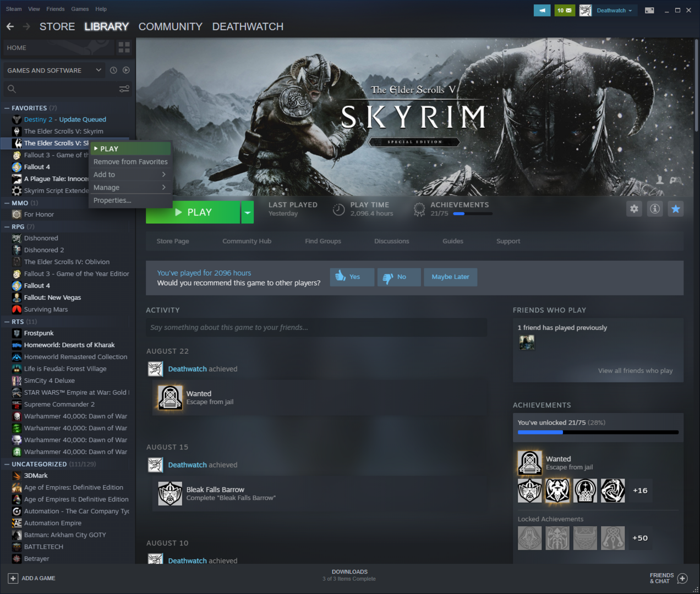Show the +50 locked achievements
Viewport: 700px width, 594px height.
640,538
